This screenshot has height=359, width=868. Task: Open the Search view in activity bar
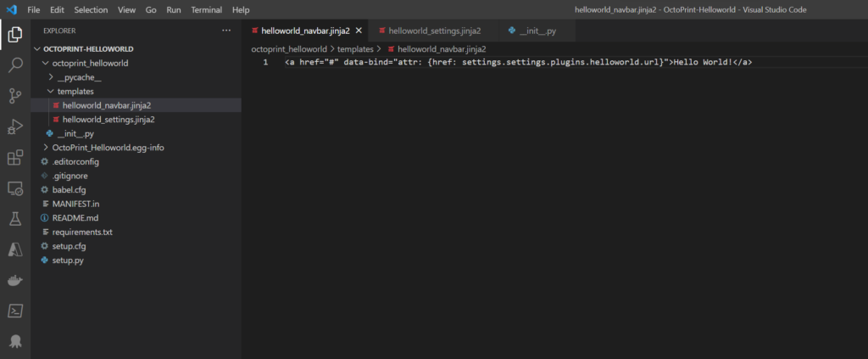pos(15,65)
